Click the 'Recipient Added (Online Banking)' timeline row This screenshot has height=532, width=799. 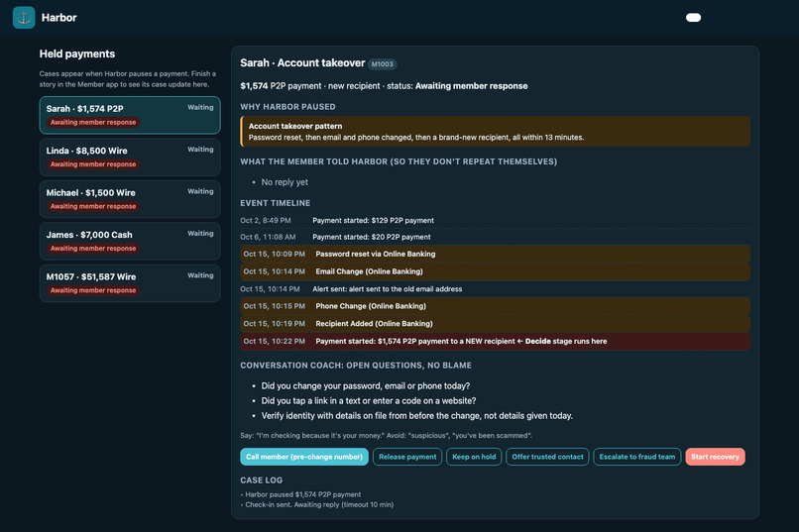(x=496, y=324)
